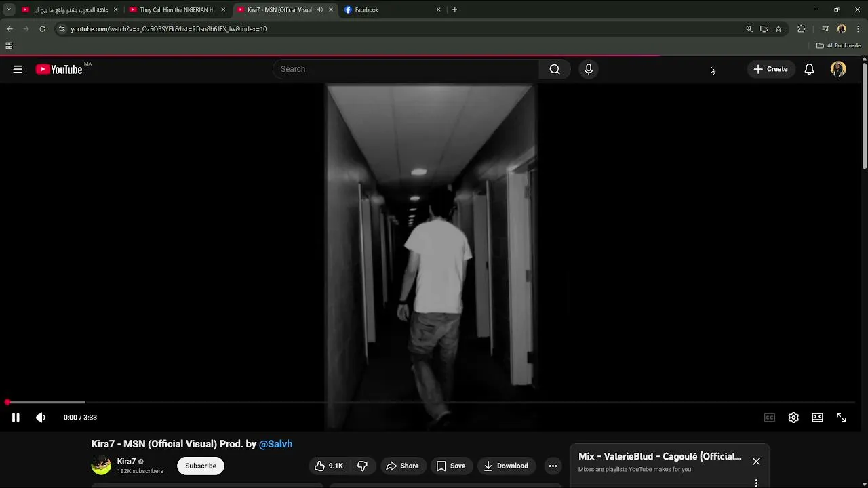The width and height of the screenshot is (868, 488).
Task: Open Chrome extensions puzzle icon
Action: pyautogui.click(x=802, y=28)
